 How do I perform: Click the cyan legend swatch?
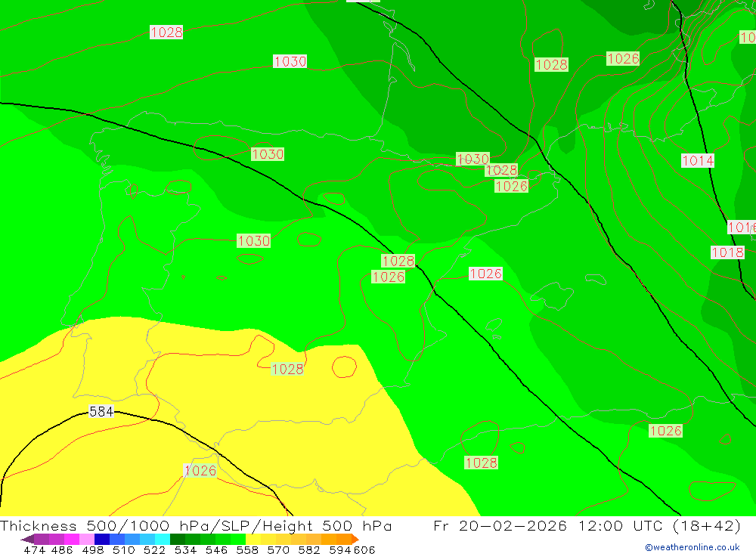tap(163, 539)
